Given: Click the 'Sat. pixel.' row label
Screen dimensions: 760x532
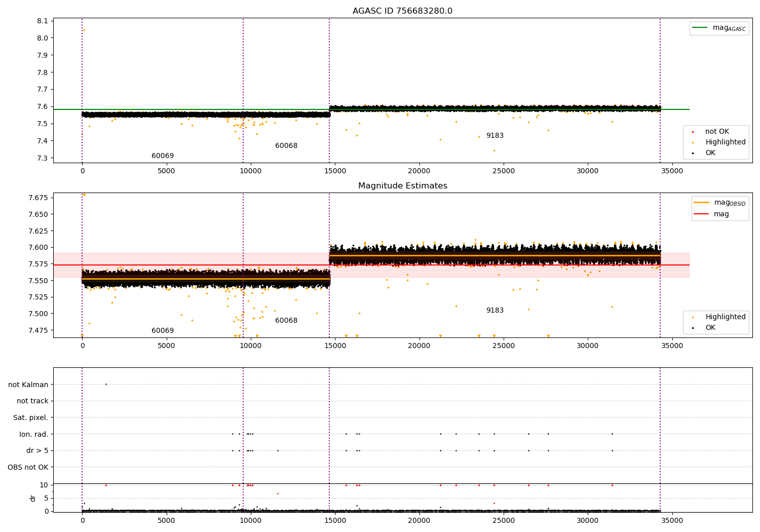Looking at the screenshot, I should (x=31, y=418).
